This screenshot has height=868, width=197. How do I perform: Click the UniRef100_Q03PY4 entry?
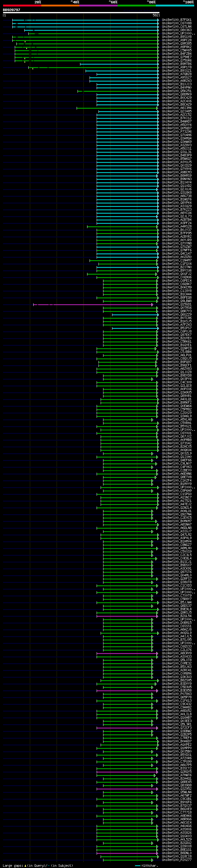176,379
